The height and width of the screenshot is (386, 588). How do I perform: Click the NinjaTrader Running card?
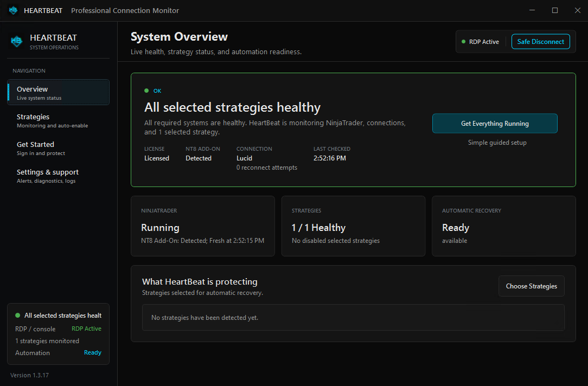click(203, 226)
